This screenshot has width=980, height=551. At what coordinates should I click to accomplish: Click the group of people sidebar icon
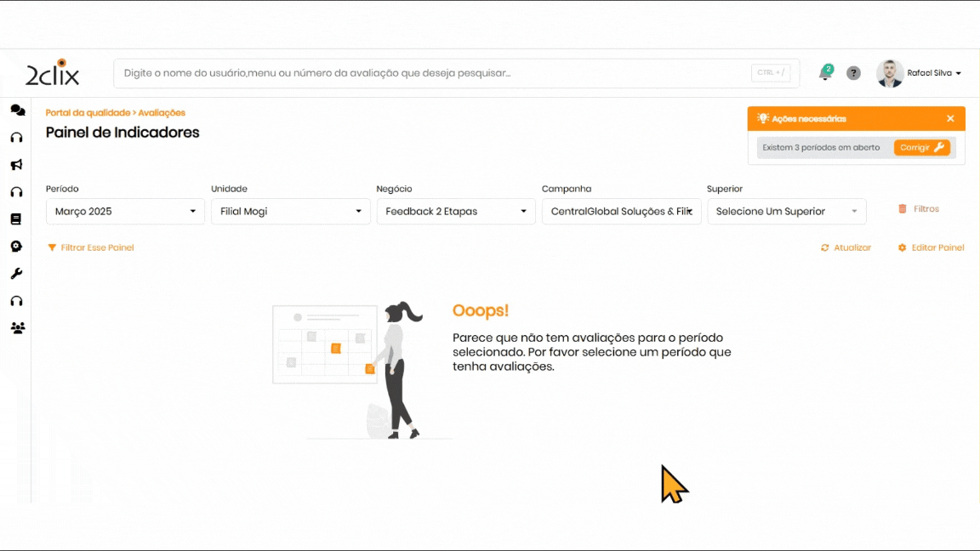[17, 328]
